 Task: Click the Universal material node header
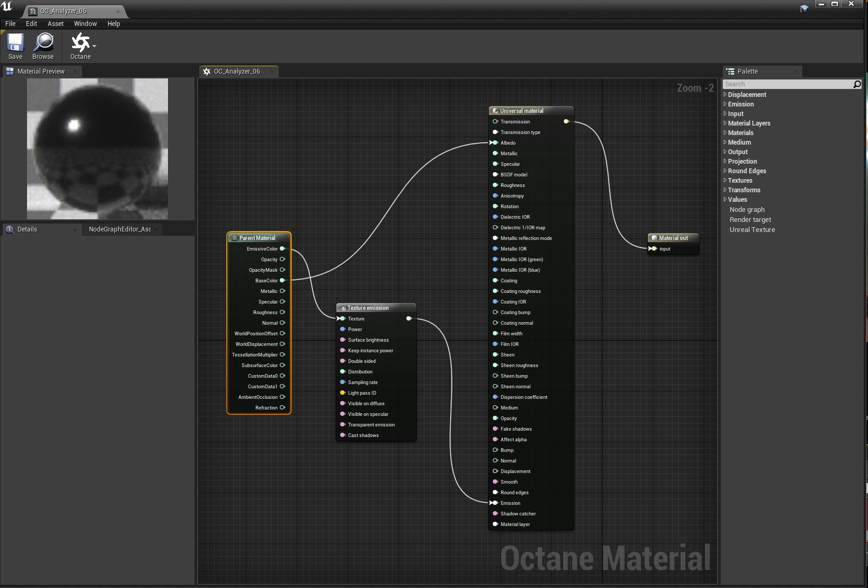point(531,111)
